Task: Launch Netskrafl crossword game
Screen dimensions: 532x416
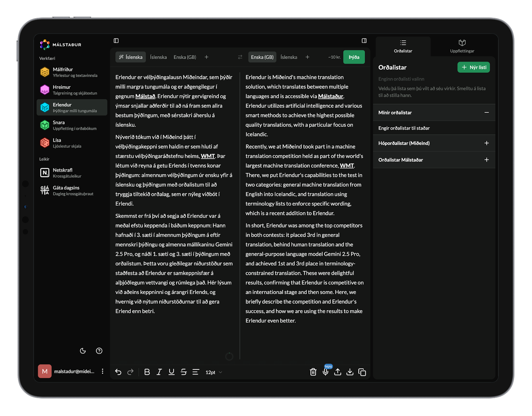Action: [72, 173]
